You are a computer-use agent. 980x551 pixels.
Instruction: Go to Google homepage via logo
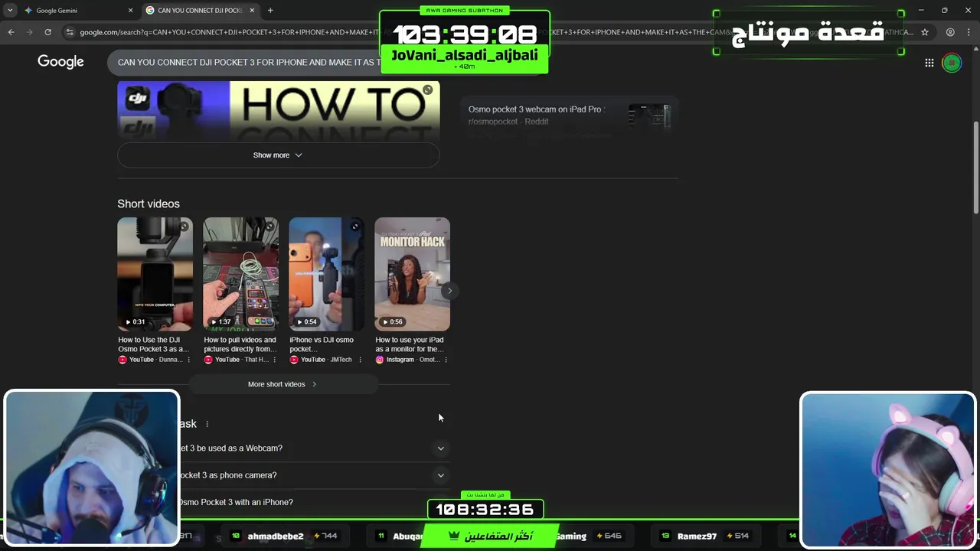[x=60, y=62]
